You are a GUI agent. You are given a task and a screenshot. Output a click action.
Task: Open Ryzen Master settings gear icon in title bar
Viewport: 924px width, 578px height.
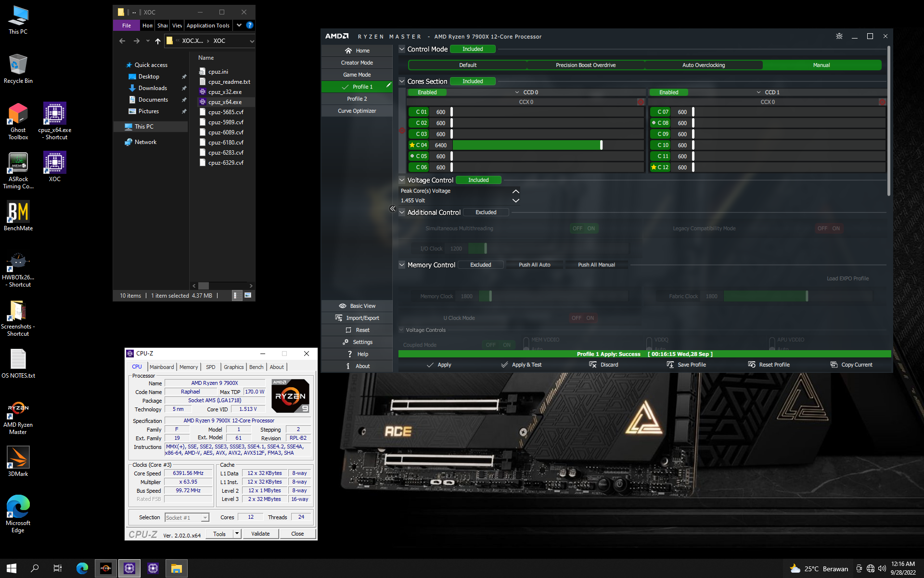839,36
